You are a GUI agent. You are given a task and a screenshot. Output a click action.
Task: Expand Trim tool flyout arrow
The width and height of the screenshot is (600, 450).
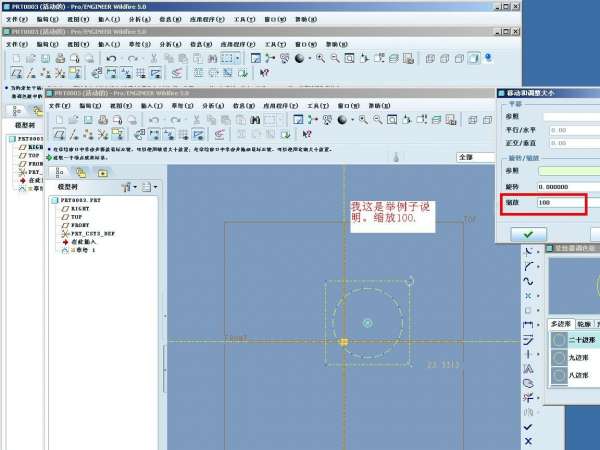click(x=538, y=398)
